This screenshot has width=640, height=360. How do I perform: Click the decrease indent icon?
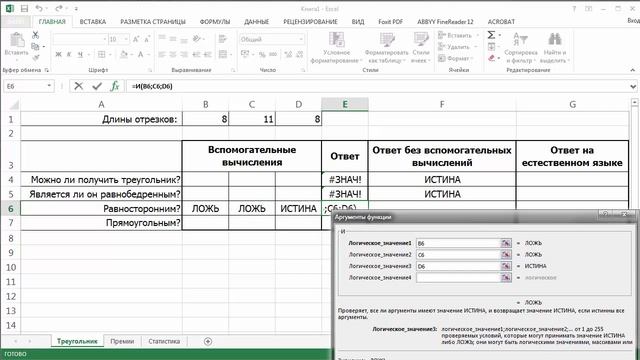point(196,54)
